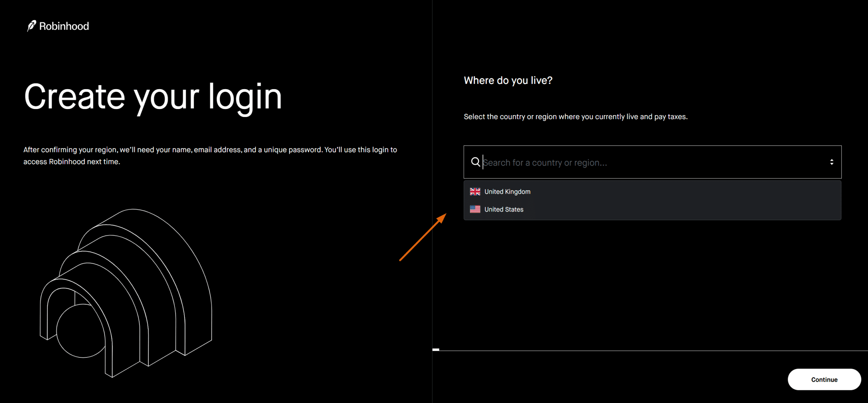Screen dimensions: 868x403
Task: Click the United States flag icon
Action: click(x=475, y=209)
